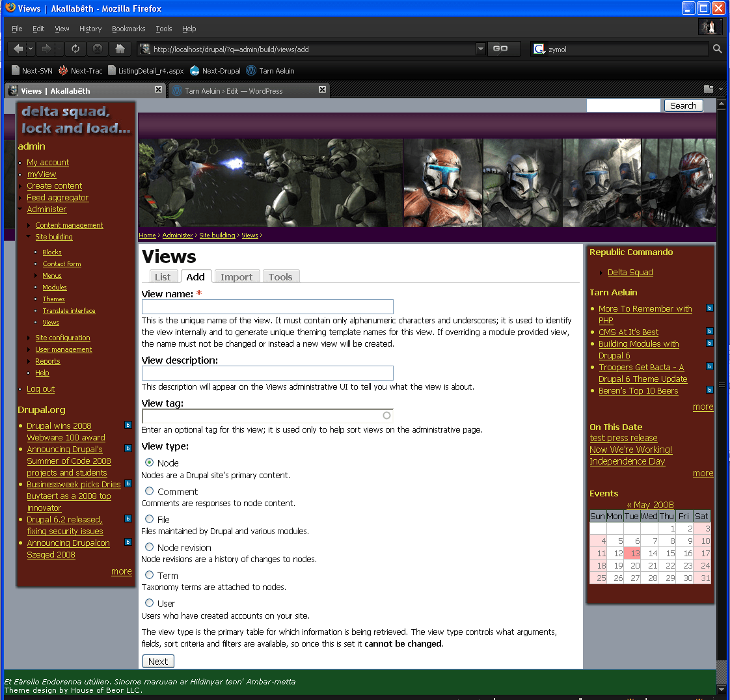The width and height of the screenshot is (730, 700).
Task: Select day 13 in the Events calendar
Action: click(632, 554)
